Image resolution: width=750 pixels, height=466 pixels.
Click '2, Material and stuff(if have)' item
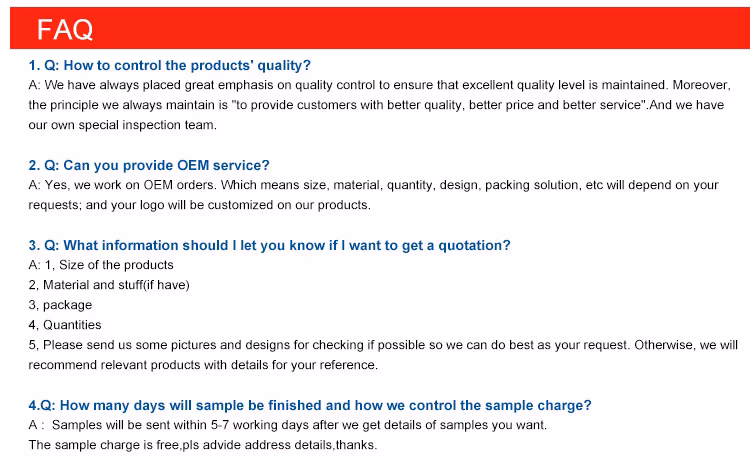point(109,285)
